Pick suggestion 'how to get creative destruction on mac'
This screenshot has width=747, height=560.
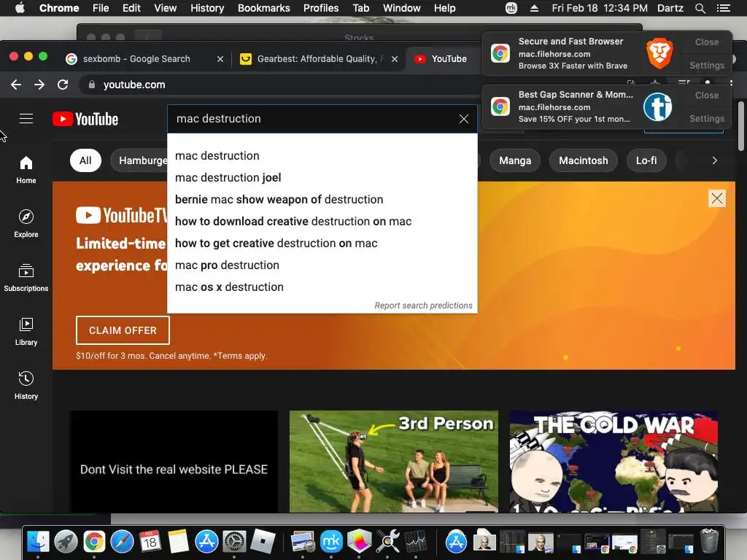322,244
